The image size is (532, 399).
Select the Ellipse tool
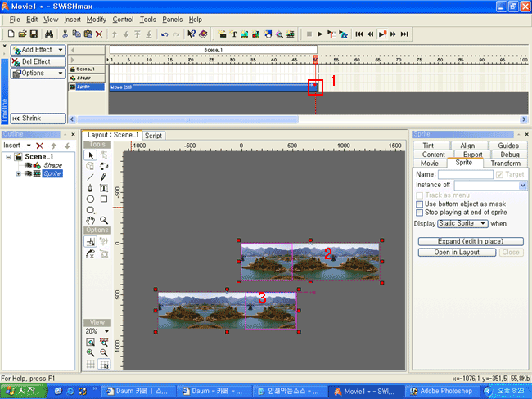pos(90,199)
